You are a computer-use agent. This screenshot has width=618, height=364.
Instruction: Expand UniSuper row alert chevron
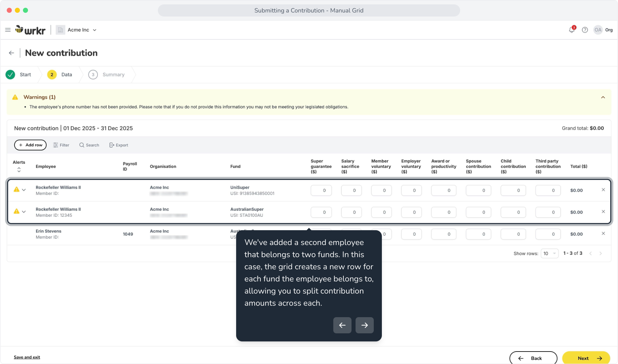point(24,190)
